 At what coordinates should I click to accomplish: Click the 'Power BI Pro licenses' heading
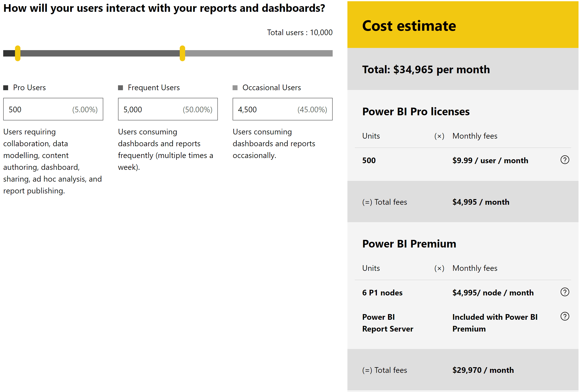(x=416, y=112)
